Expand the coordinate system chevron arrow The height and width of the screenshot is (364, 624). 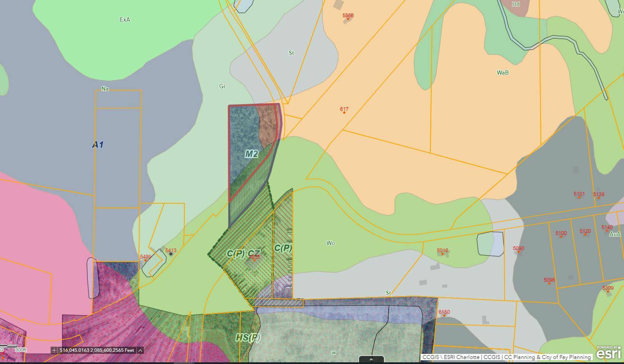[140, 350]
